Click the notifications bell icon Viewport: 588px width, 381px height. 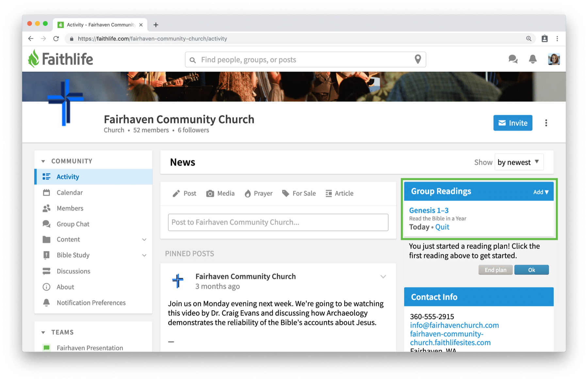[x=532, y=59]
